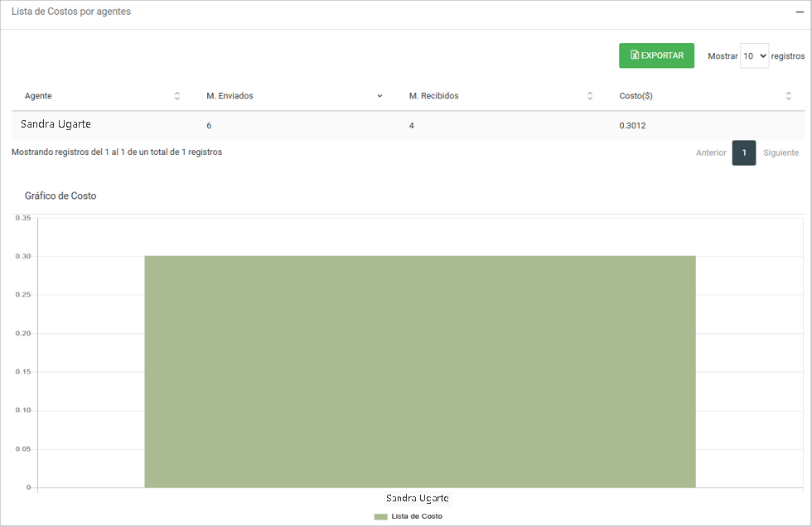The image size is (812, 527).
Task: Select the Agente column header text
Action: [x=38, y=96]
